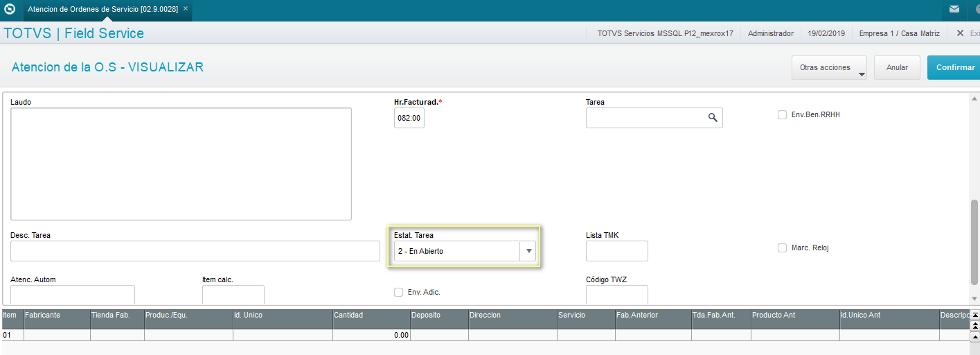
Task: Click the form's vertical scrollbar thumb
Action: [974, 242]
